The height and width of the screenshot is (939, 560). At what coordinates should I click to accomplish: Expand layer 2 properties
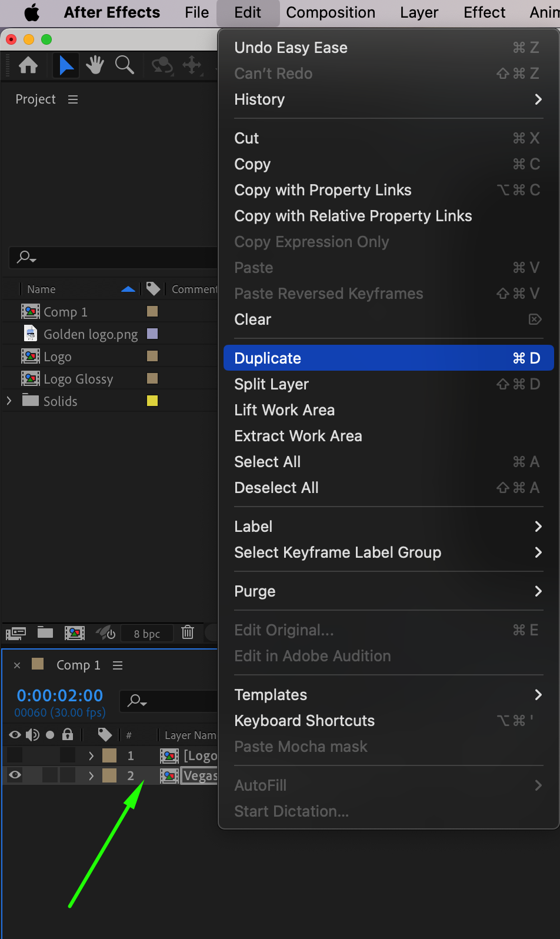point(91,776)
